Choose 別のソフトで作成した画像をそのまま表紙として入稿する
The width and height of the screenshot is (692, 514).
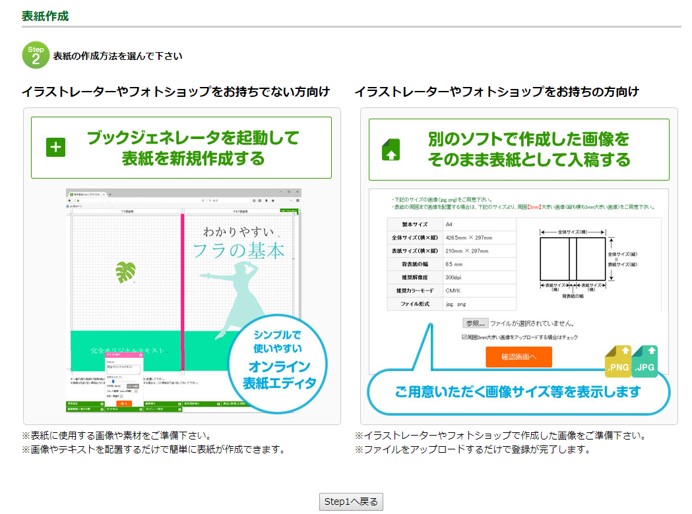click(518, 147)
